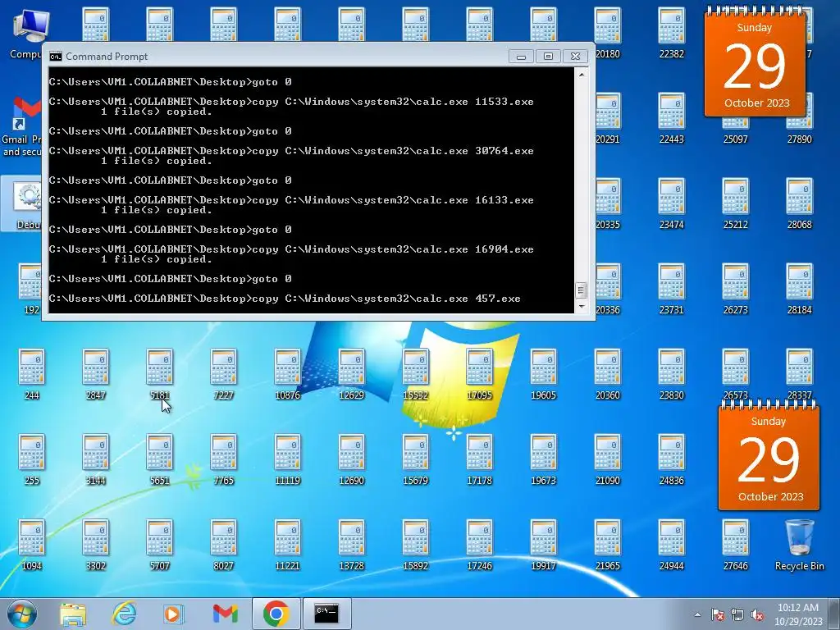The height and width of the screenshot is (630, 840).
Task: Select the 15679 calculator icon
Action: coord(415,459)
